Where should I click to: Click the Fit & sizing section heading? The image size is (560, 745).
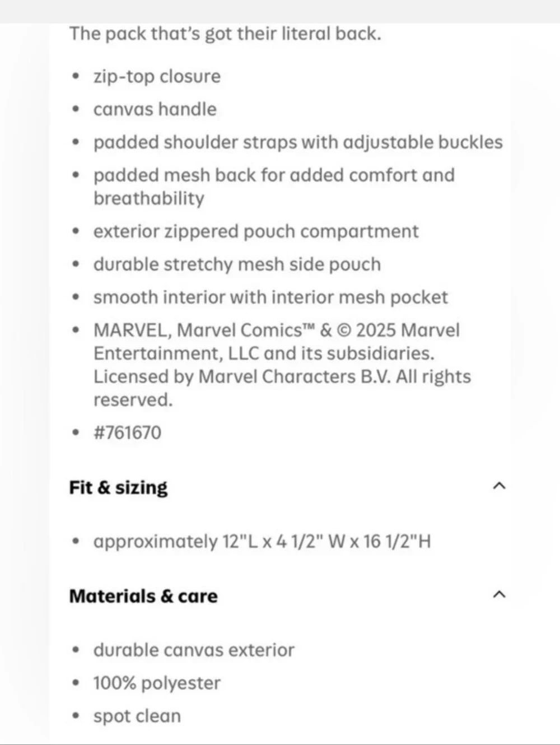pyautogui.click(x=118, y=487)
